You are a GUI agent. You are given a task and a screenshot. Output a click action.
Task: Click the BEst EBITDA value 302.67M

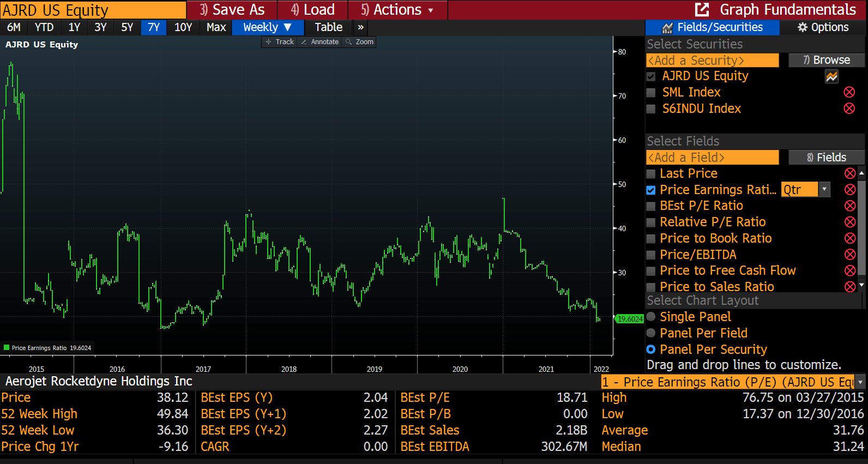coord(564,447)
